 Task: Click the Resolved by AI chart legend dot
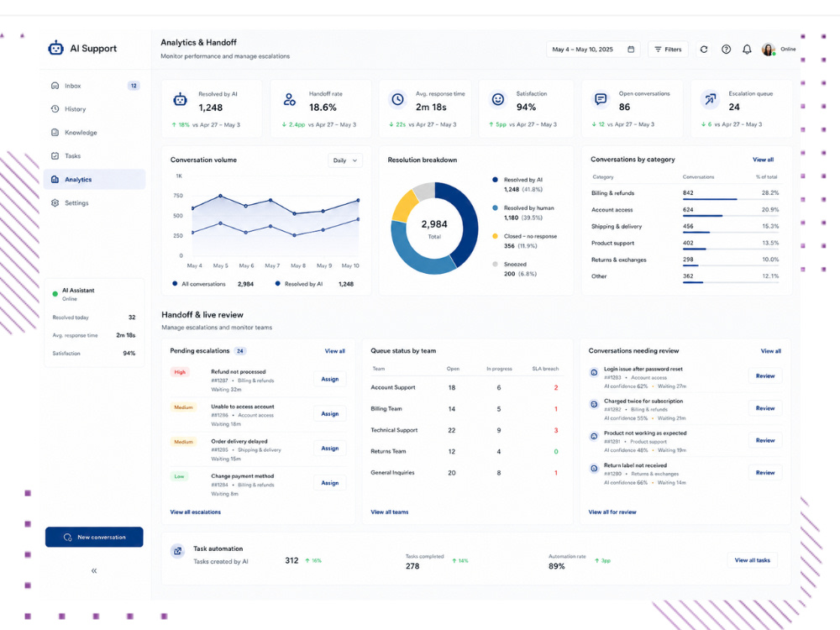pyautogui.click(x=277, y=283)
